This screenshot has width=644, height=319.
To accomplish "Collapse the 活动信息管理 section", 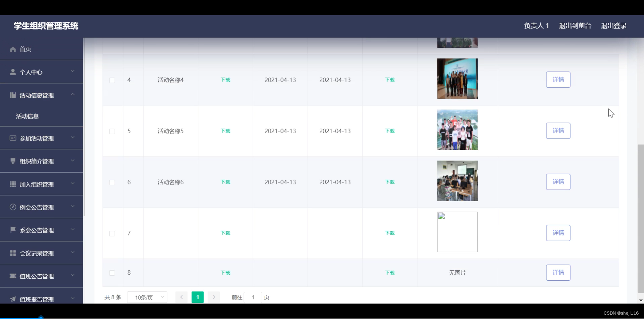I will [73, 94].
